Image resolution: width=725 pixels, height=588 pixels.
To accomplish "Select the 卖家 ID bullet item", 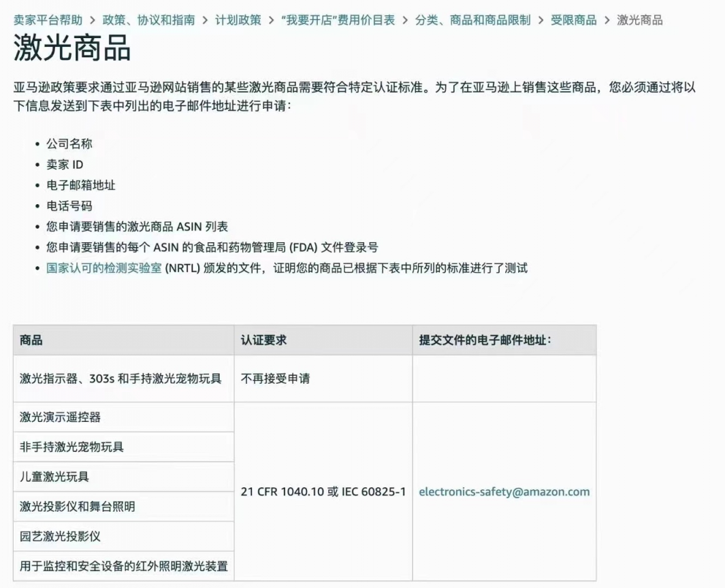I will tap(65, 165).
